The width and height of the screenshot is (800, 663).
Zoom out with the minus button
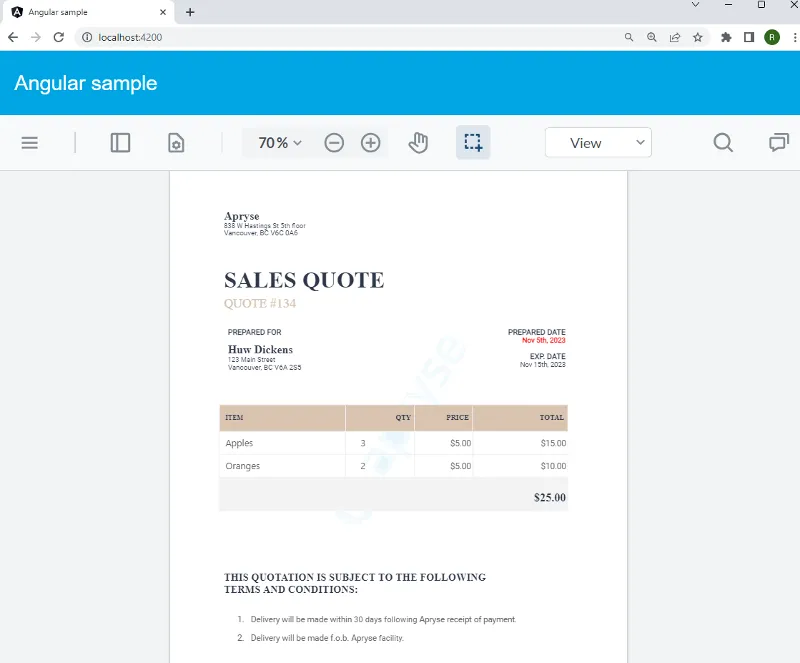[334, 143]
